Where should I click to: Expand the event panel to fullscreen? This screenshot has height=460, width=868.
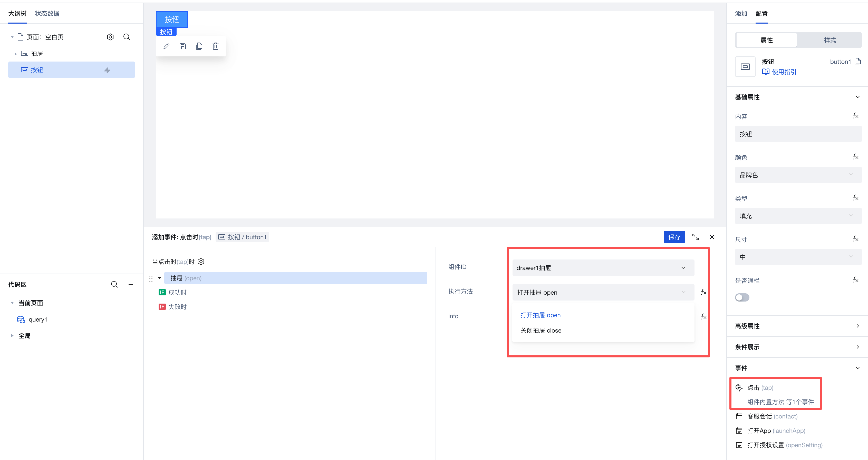(696, 237)
